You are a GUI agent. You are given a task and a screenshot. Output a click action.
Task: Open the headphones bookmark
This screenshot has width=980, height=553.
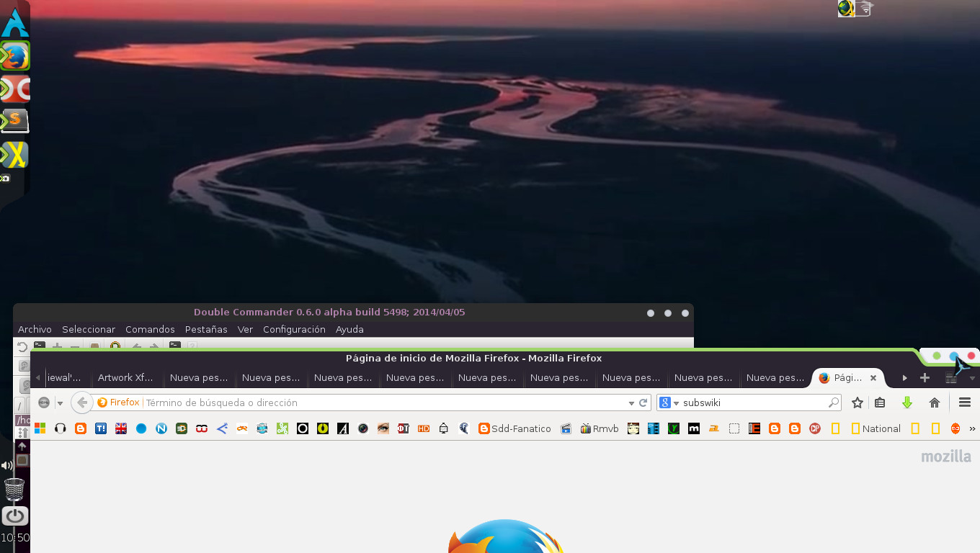pyautogui.click(x=61, y=428)
